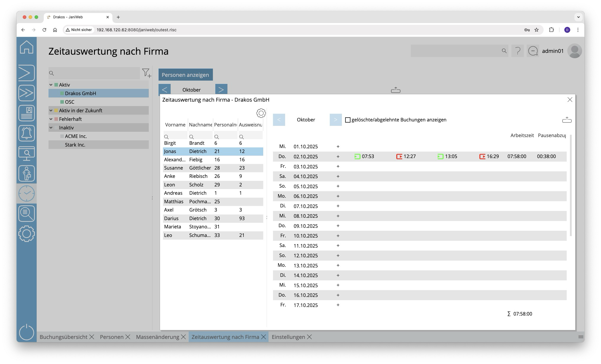This screenshot has height=364, width=601.
Task: Open the alarm bell sidebar icon
Action: (27, 133)
